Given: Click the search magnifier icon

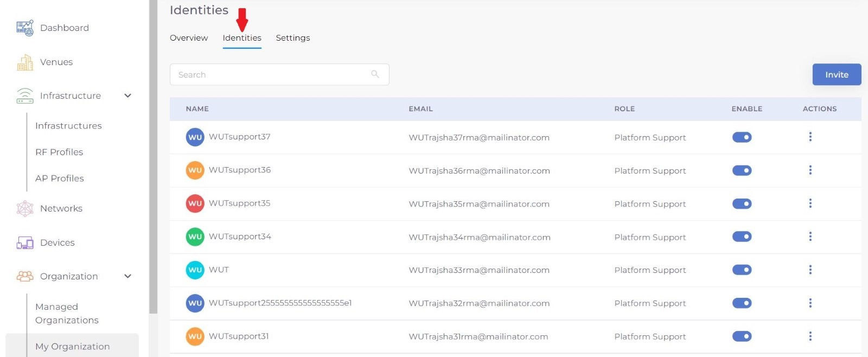Looking at the screenshot, I should point(375,74).
